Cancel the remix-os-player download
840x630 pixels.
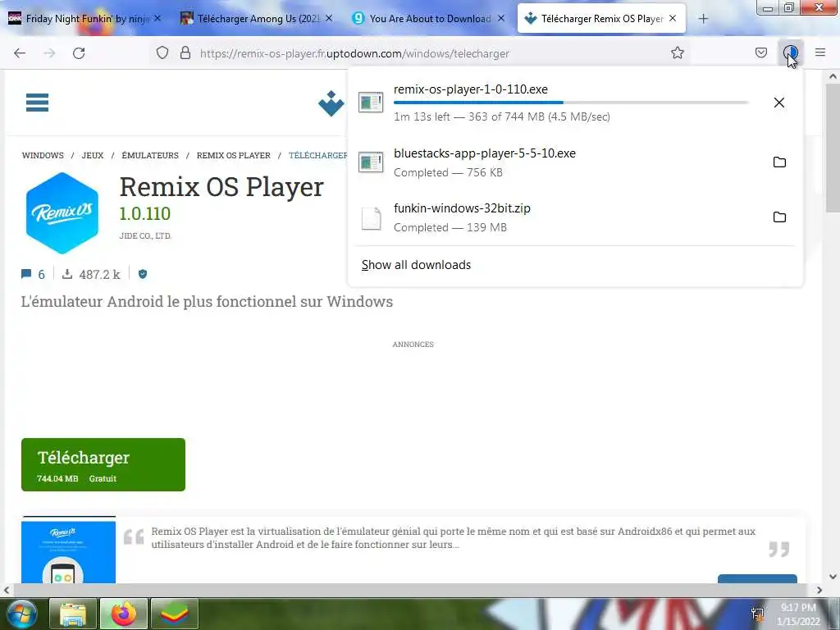(x=779, y=103)
